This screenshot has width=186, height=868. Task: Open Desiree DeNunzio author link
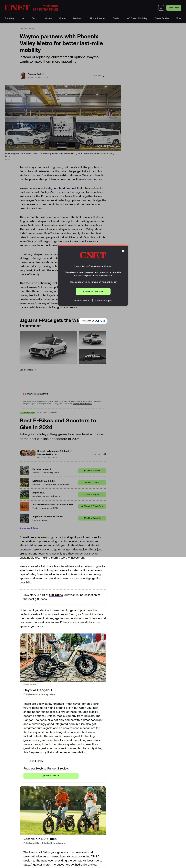pos(47,454)
